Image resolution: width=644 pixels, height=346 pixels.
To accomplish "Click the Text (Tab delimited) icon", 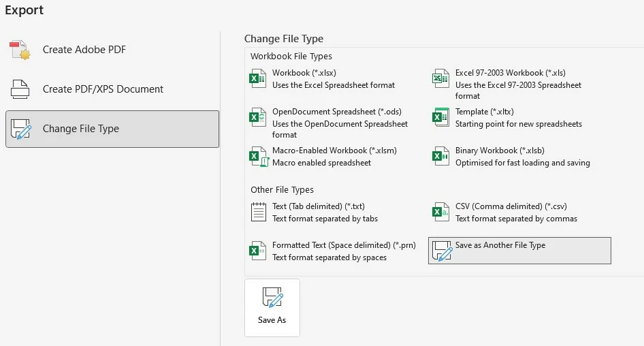I will click(x=258, y=213).
